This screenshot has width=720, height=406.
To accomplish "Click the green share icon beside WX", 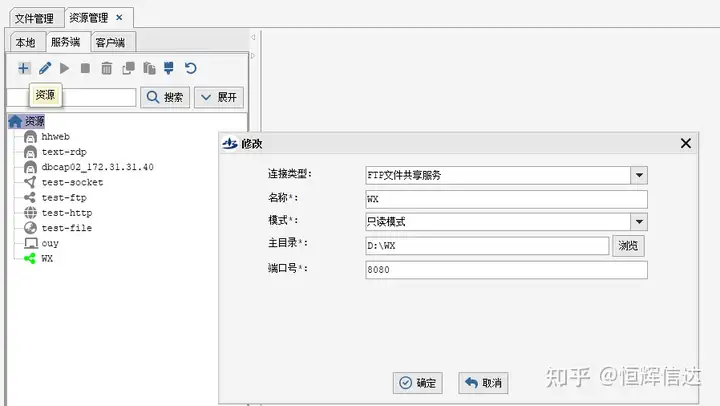I will [30, 258].
